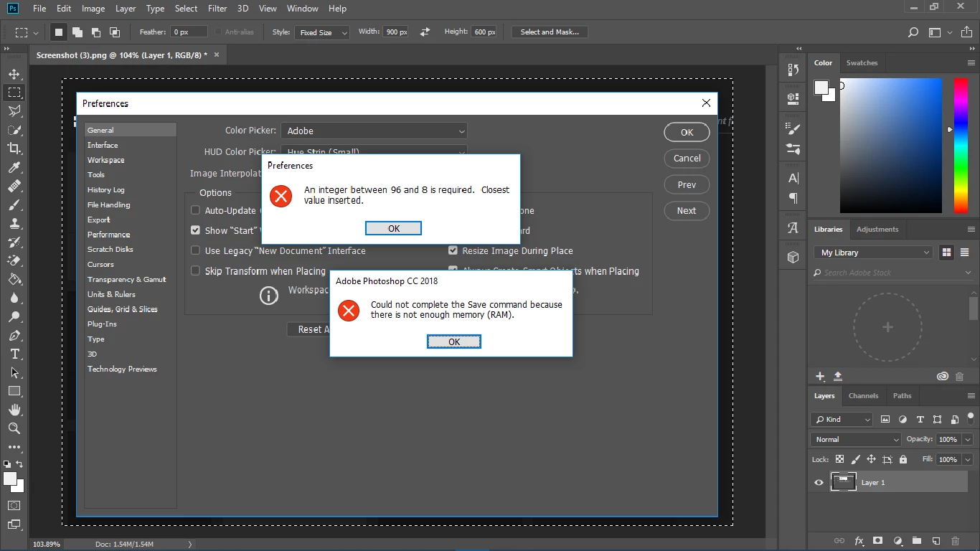The height and width of the screenshot is (551, 980).
Task: Toggle Auto-Update checkbox in Preferences
Action: click(195, 210)
